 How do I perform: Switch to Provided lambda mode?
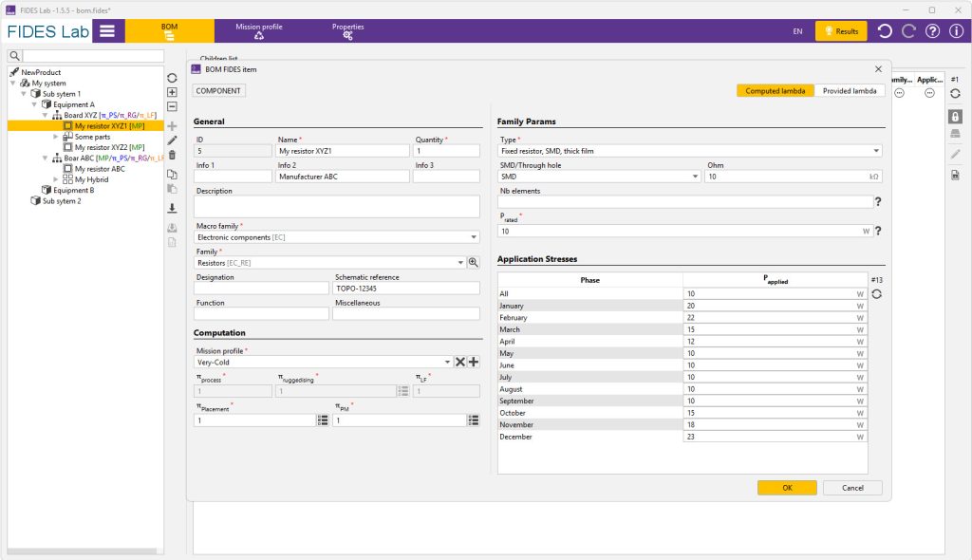[x=850, y=90]
